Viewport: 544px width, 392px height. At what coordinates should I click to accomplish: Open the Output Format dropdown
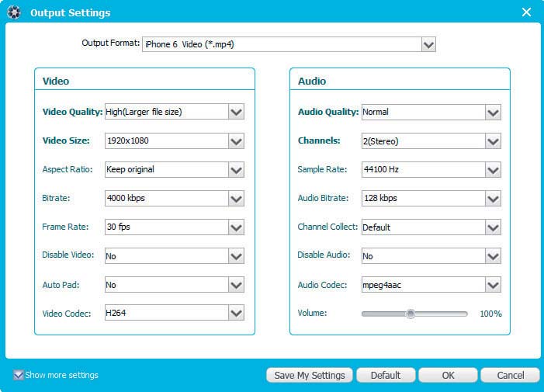click(x=429, y=44)
